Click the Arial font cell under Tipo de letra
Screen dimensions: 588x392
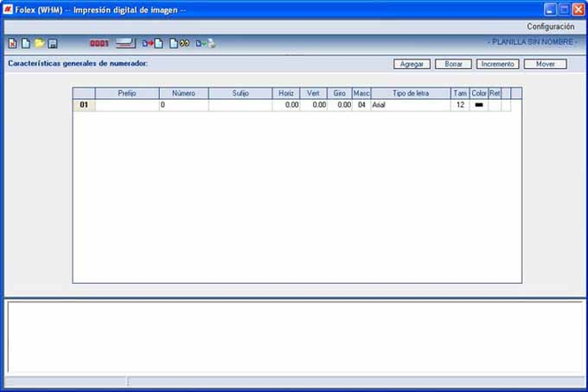click(x=410, y=105)
